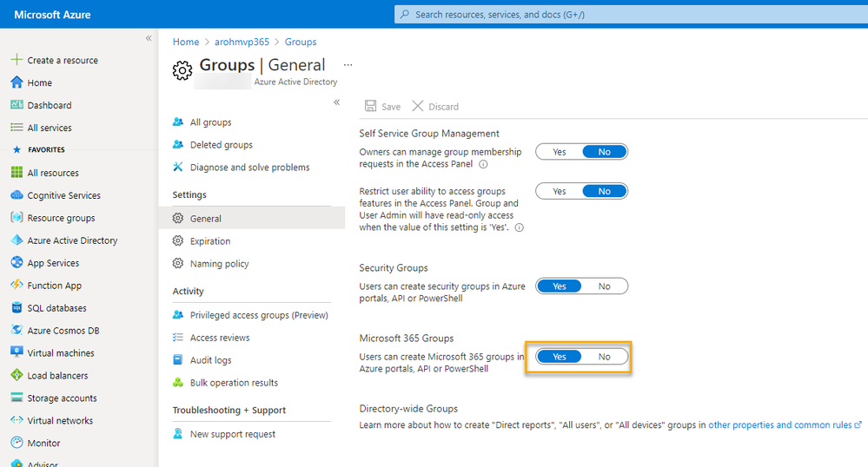This screenshot has height=467, width=868.
Task: Open the ellipsis more options menu
Action: click(348, 65)
